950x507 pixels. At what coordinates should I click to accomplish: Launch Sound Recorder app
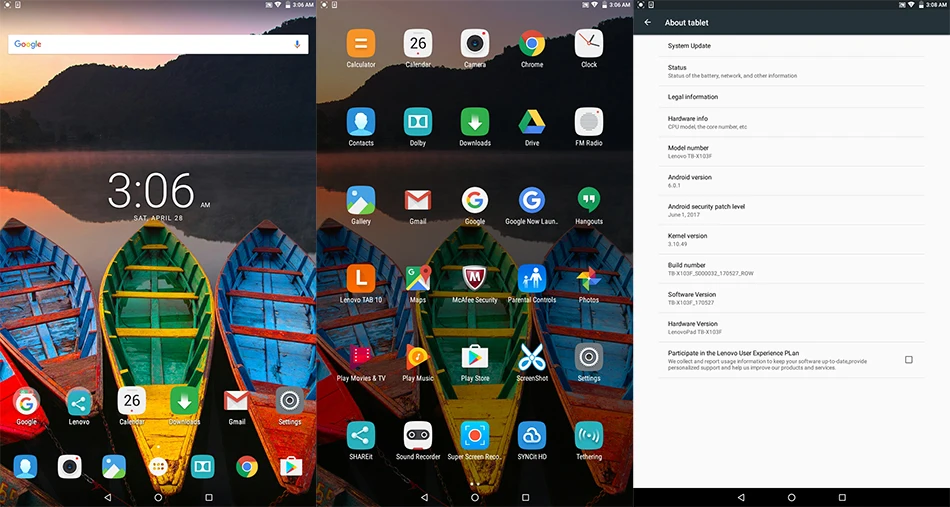tap(417, 436)
